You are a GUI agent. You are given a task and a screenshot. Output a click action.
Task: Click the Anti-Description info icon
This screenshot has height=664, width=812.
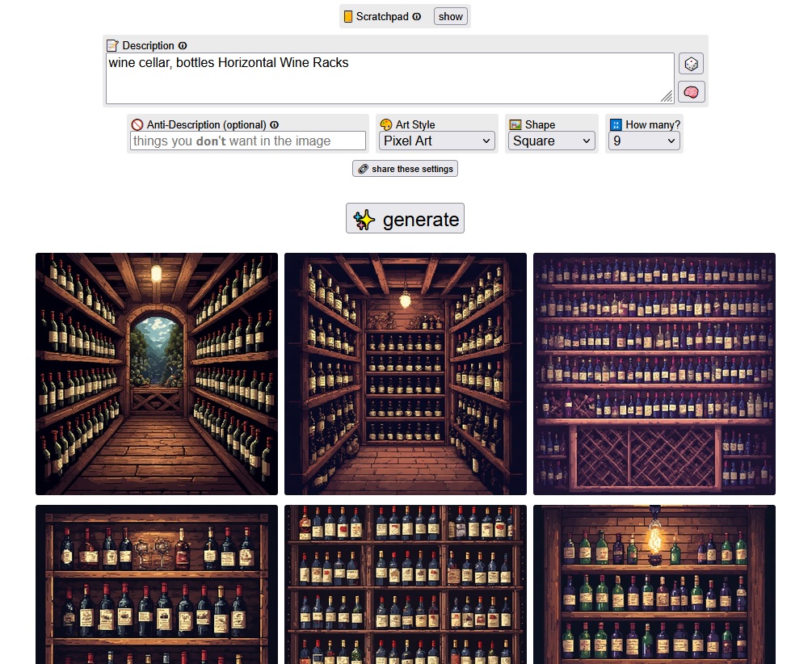275,125
